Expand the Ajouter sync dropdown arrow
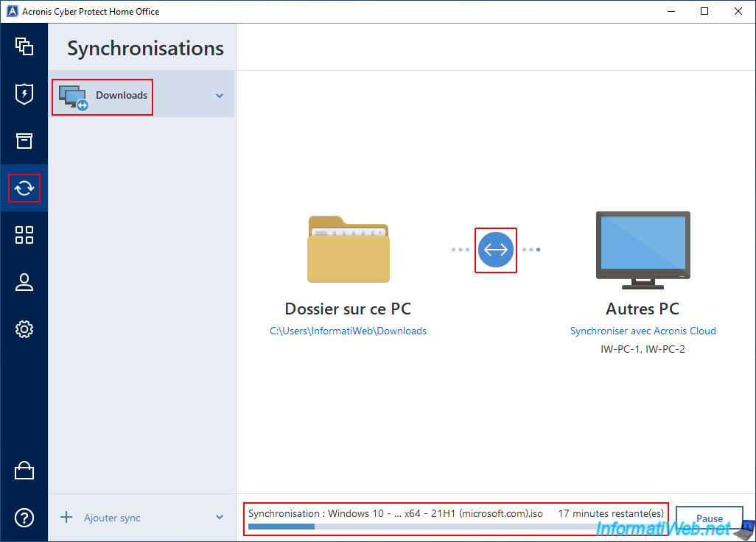Image resolution: width=756 pixels, height=542 pixels. (220, 518)
